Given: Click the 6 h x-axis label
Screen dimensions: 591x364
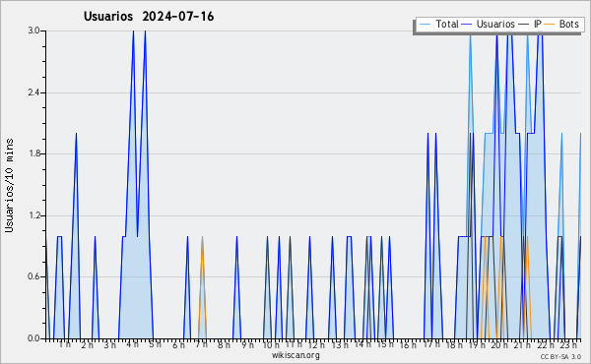Looking at the screenshot, I should [178, 345].
